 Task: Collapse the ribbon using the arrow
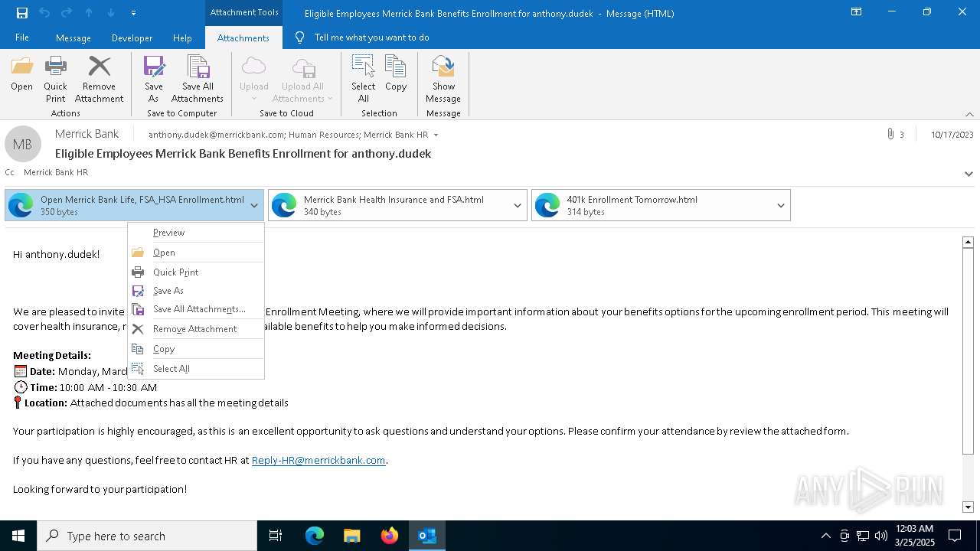pos(969,114)
